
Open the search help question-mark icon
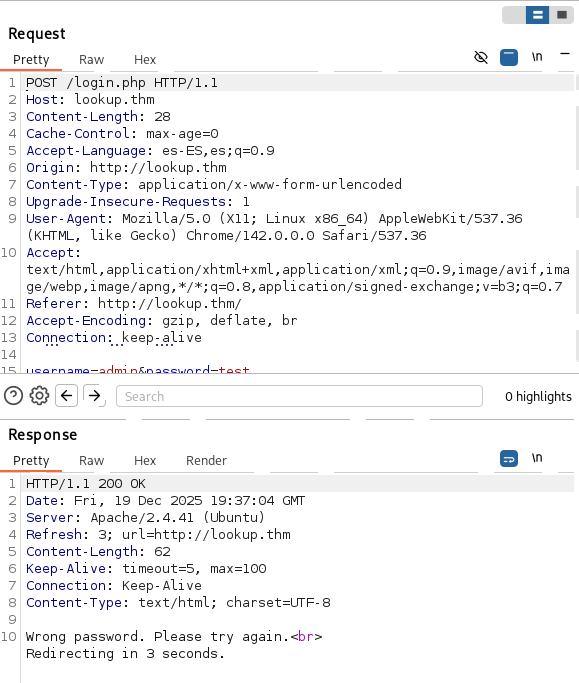(14, 396)
